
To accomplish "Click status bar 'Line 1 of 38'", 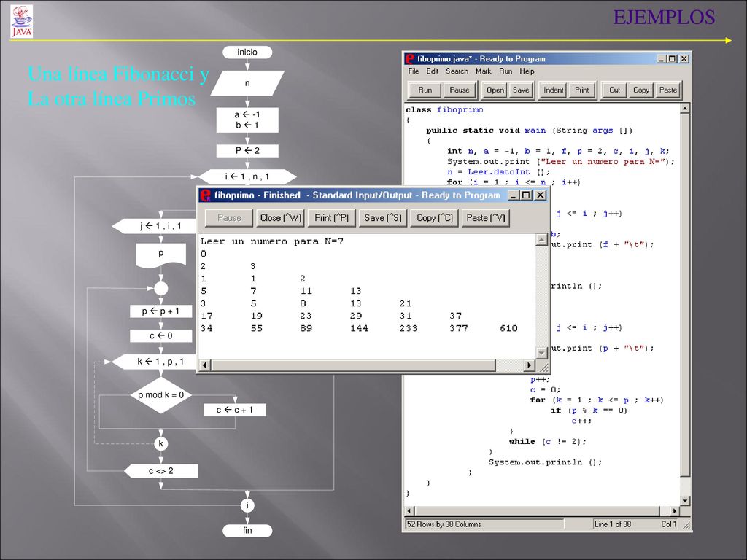I will click(612, 524).
